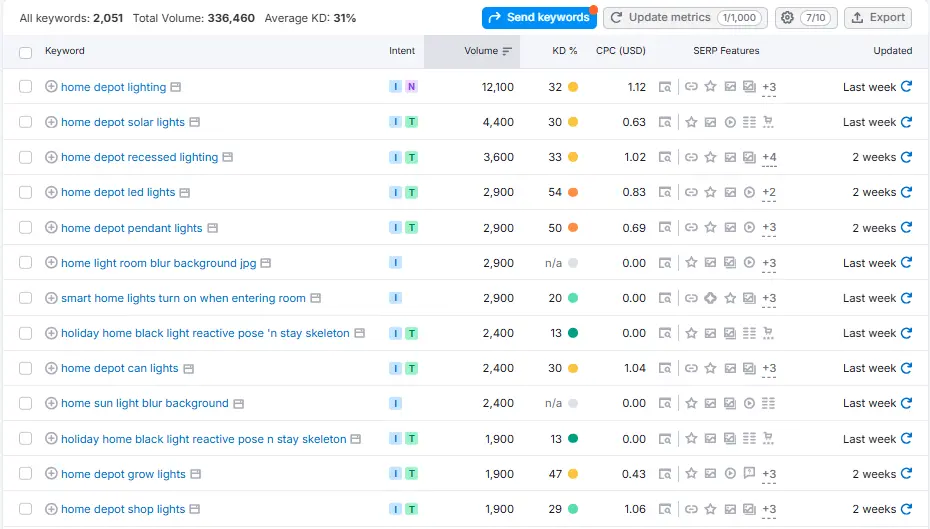Add home depot grow lights via plus icon
This screenshot has width=930, height=529.
(x=52, y=474)
